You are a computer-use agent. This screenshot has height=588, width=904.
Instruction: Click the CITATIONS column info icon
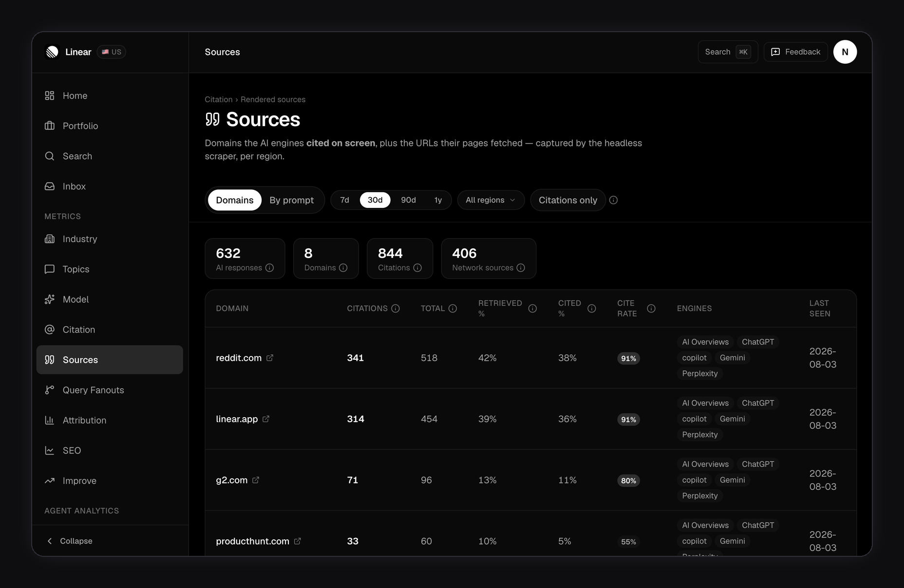(x=395, y=308)
